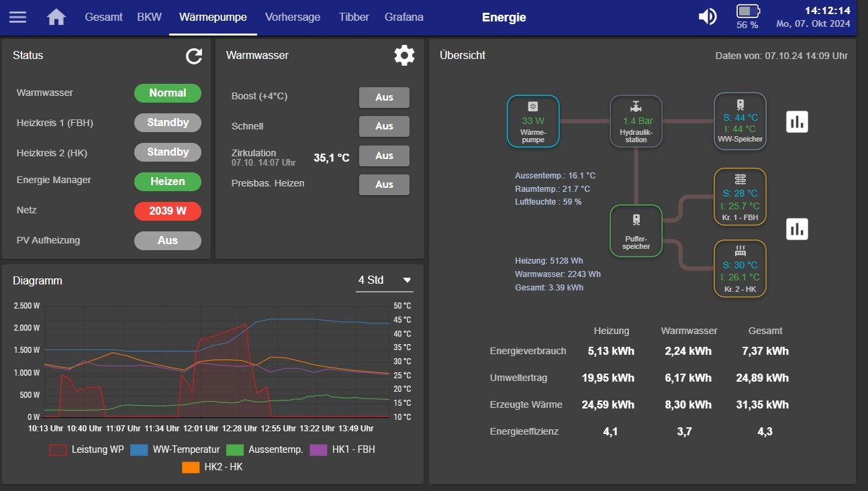
Task: Toggle Aussentemp. legend entry
Action: 264,449
